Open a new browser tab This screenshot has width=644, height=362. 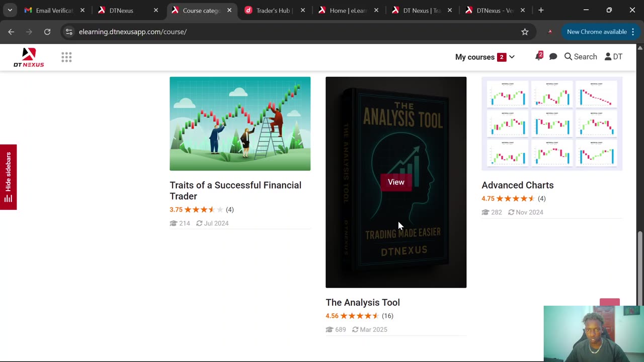tap(541, 10)
